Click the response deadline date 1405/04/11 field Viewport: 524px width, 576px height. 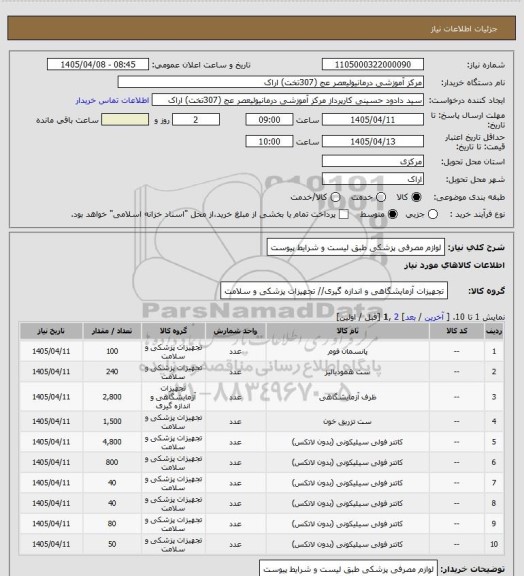point(373,120)
